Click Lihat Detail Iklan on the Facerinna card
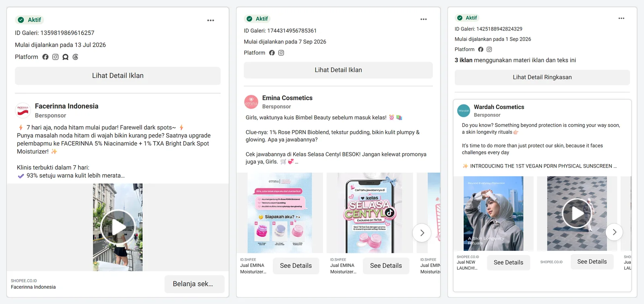 [118, 76]
